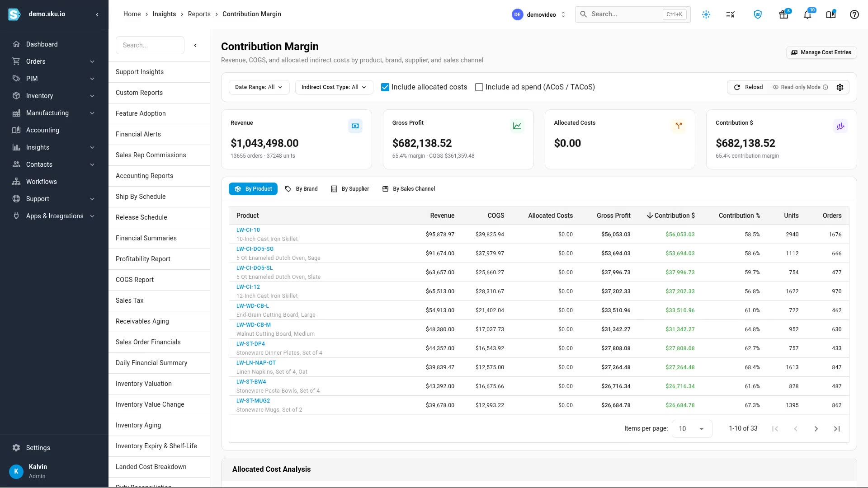
Task: Open the AI sparkle icon
Action: pos(706,14)
